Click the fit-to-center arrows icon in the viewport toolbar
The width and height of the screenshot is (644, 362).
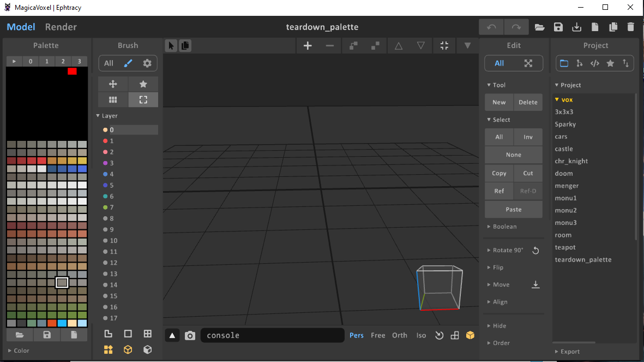(444, 46)
